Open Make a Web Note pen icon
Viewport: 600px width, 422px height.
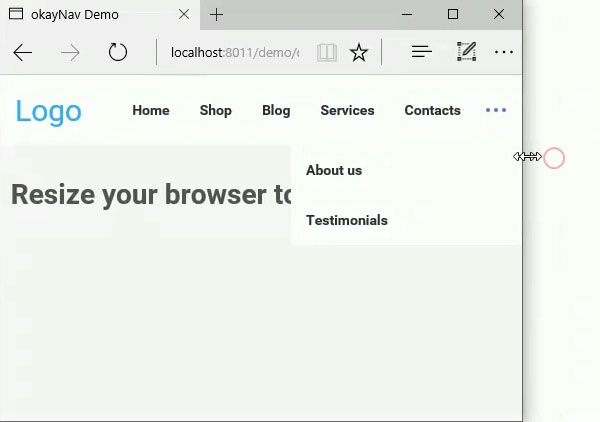click(466, 51)
